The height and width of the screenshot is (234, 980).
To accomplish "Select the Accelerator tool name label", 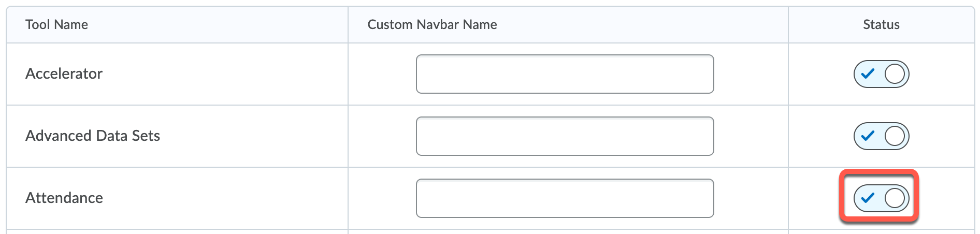I will tap(64, 74).
